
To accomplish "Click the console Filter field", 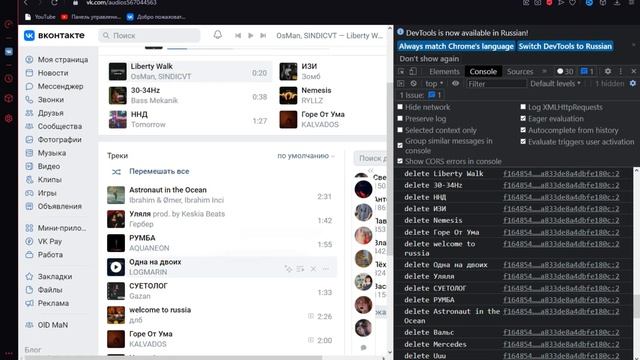I will point(496,84).
